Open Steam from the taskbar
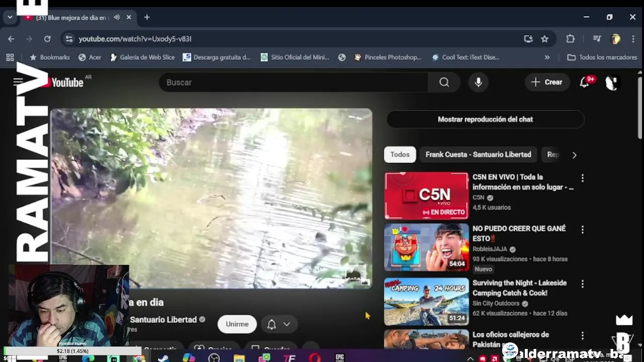 [x=163, y=358]
